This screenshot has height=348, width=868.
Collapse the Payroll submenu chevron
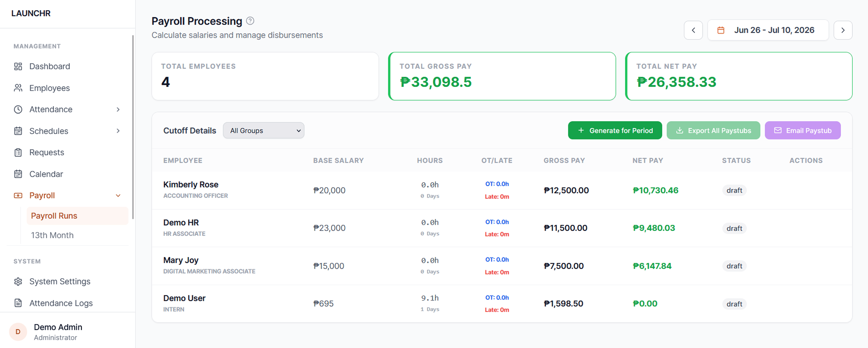118,196
